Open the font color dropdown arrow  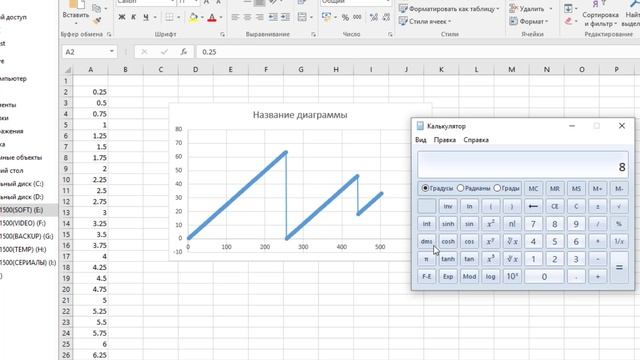[x=221, y=18]
